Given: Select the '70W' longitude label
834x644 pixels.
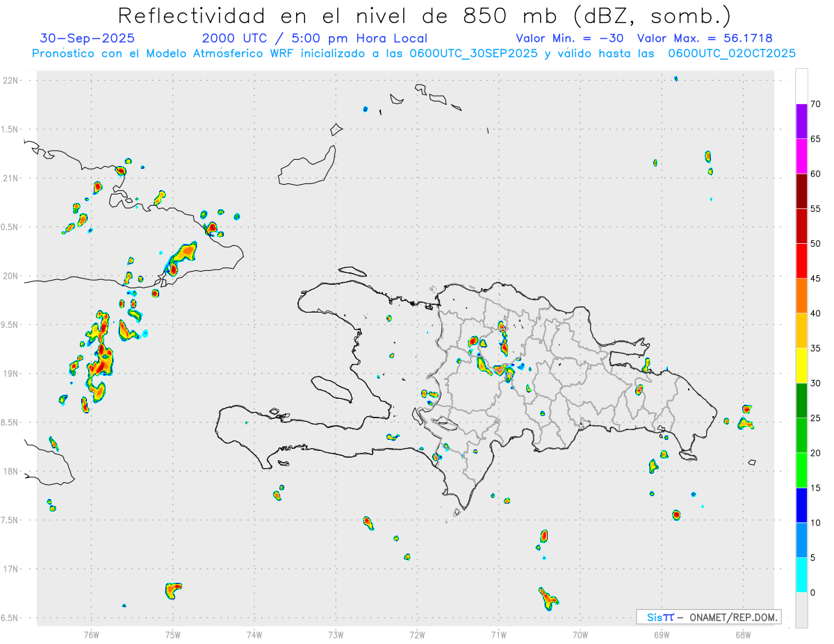Looking at the screenshot, I should [x=580, y=634].
